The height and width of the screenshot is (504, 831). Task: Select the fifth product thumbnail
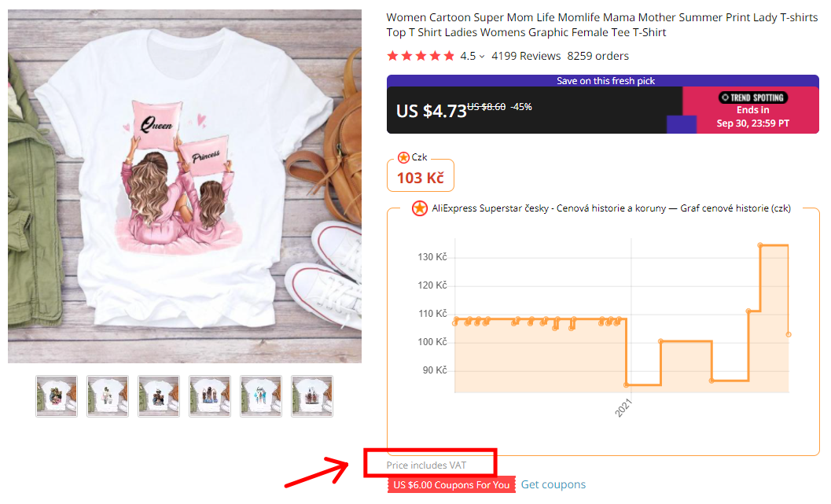[260, 396]
